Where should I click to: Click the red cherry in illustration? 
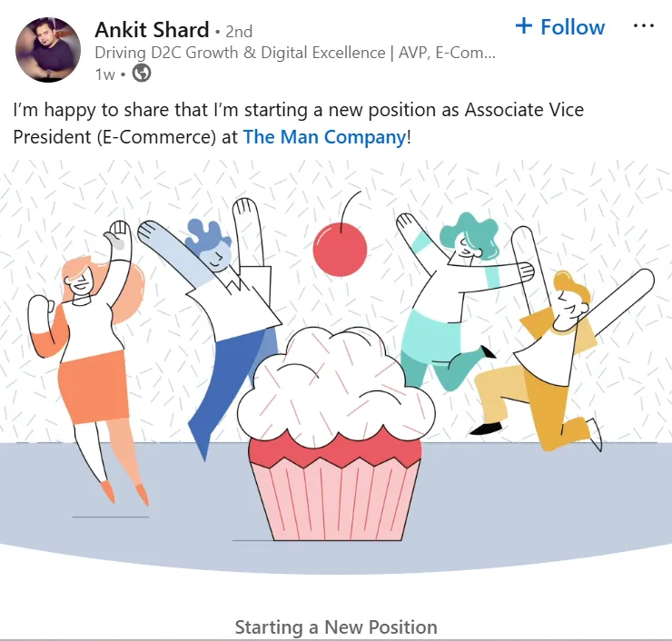(x=340, y=250)
